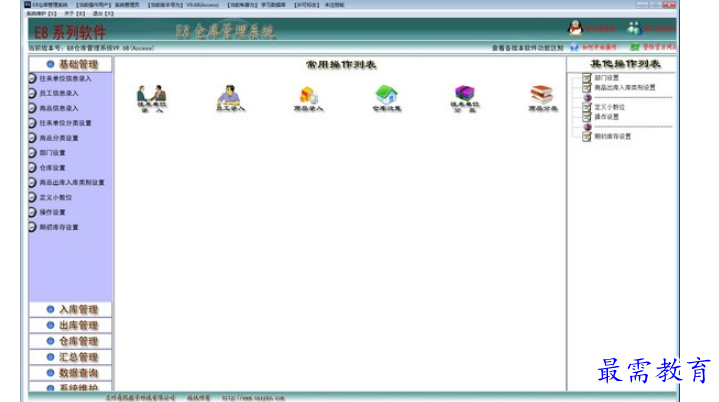This screenshot has width=719, height=402.
Task: Open the 仓库设置 green house icon
Action: click(x=387, y=98)
